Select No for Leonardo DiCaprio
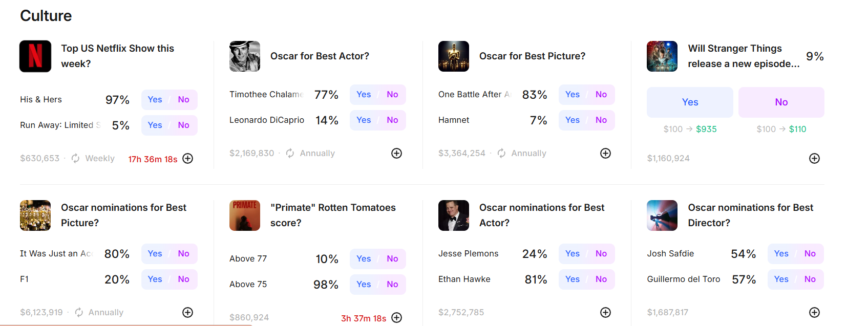This screenshot has height=326, width=868. coord(392,120)
